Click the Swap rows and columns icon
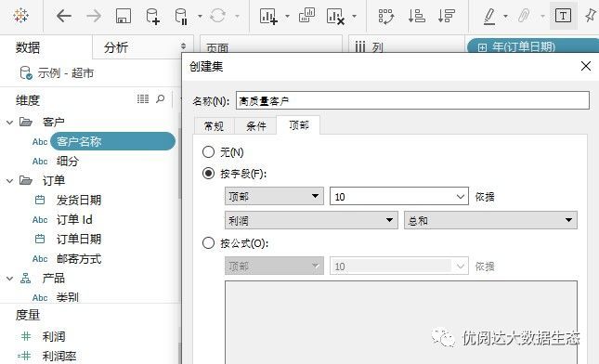The height and width of the screenshot is (364, 599). (x=385, y=17)
